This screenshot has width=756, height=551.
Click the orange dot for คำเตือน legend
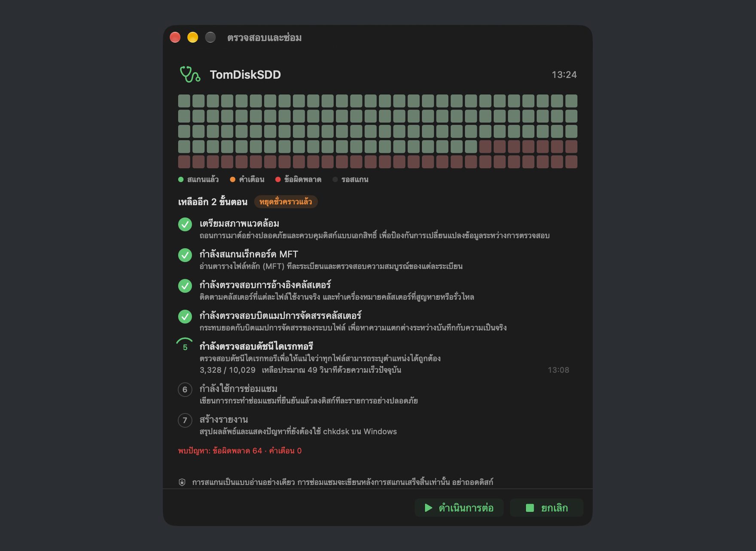click(232, 180)
